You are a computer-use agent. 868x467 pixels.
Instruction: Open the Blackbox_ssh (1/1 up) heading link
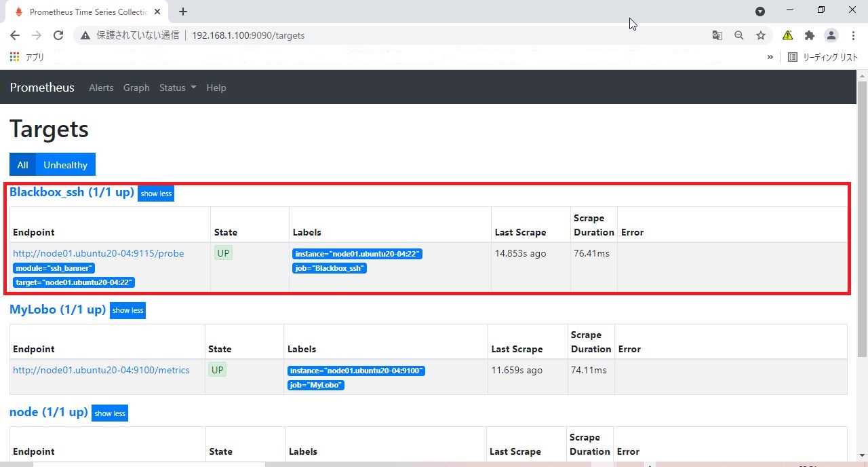[72, 192]
